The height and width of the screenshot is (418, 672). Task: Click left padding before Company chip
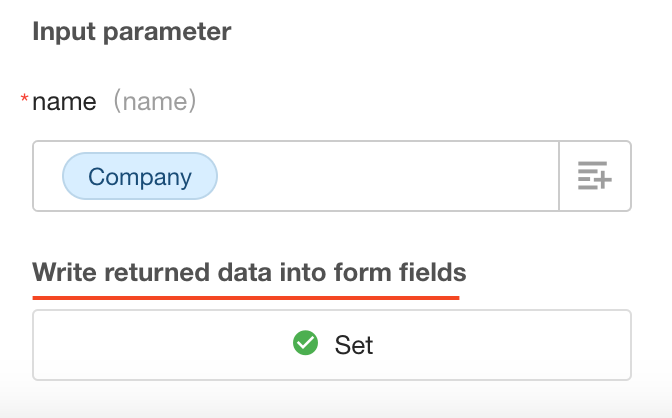click(47, 177)
